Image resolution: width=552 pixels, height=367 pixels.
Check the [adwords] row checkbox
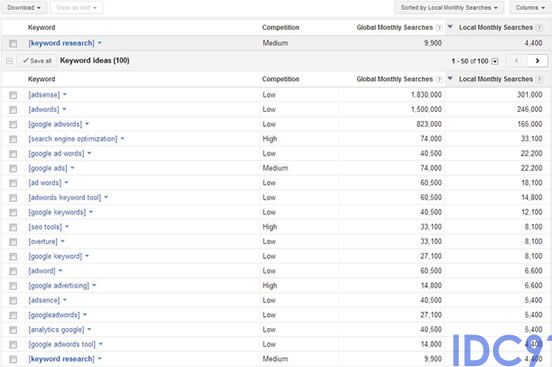[x=13, y=110]
